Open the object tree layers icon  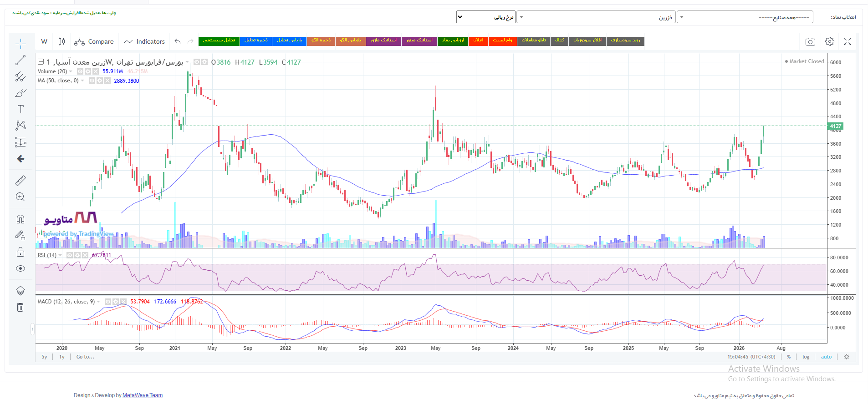pos(20,291)
